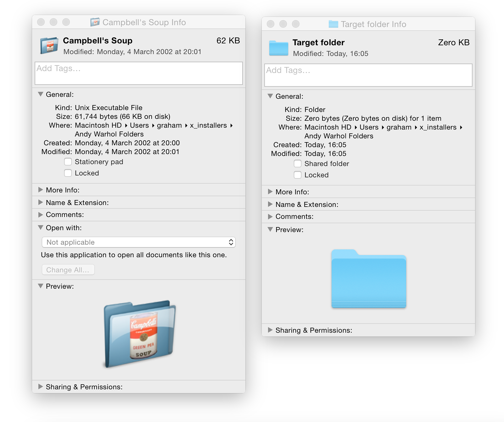The image size is (504, 422).
Task: Collapse Preview in Campbell's Soup Info
Action: tap(40, 286)
